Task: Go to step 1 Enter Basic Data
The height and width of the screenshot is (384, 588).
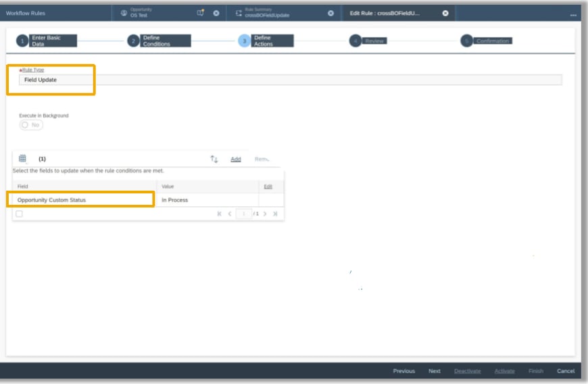Action: 47,41
